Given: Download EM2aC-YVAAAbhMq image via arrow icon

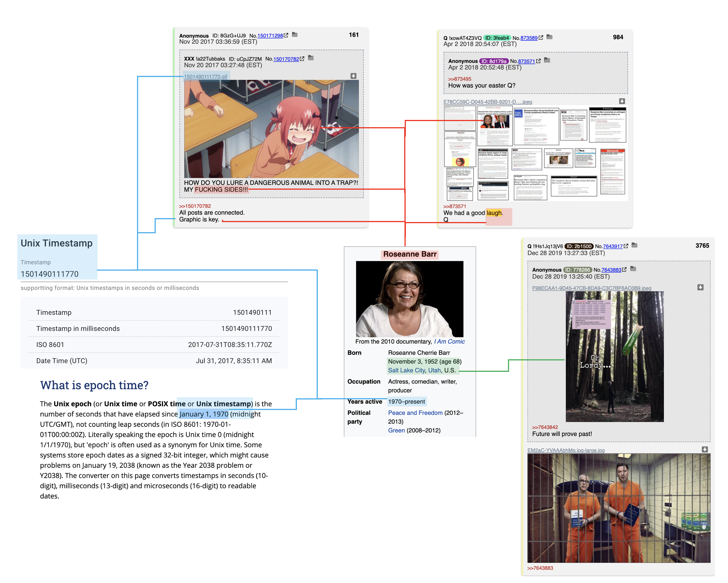Looking at the screenshot, I should click(705, 449).
